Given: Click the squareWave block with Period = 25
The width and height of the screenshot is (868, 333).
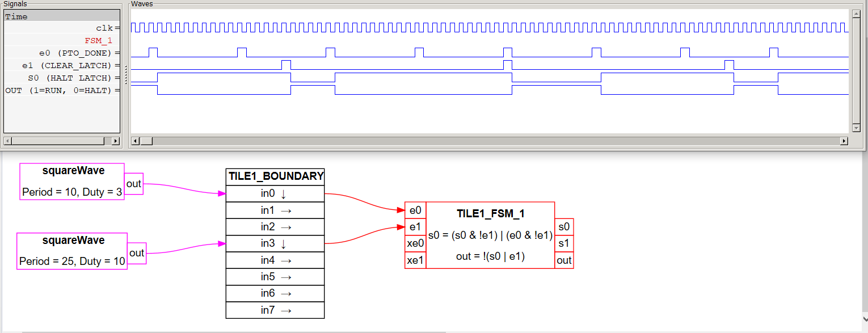Looking at the screenshot, I should [72, 251].
